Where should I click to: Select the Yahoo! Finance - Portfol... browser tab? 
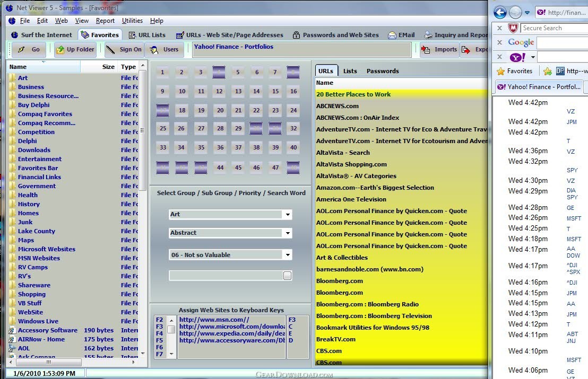tap(539, 86)
